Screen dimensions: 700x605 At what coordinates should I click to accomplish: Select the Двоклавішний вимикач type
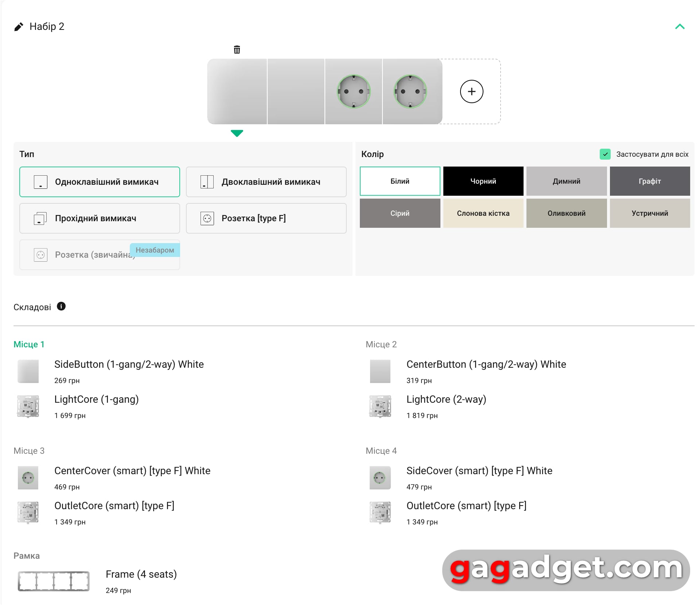click(266, 182)
